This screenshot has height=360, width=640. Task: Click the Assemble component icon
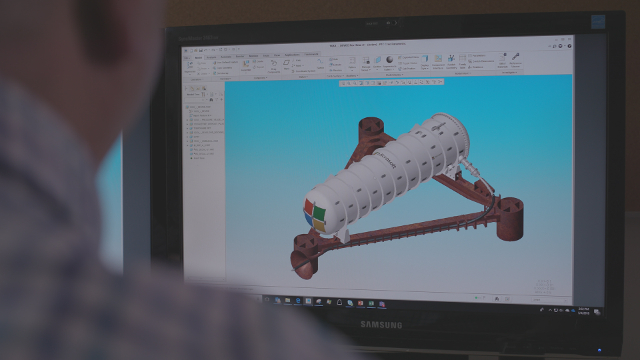[246, 64]
